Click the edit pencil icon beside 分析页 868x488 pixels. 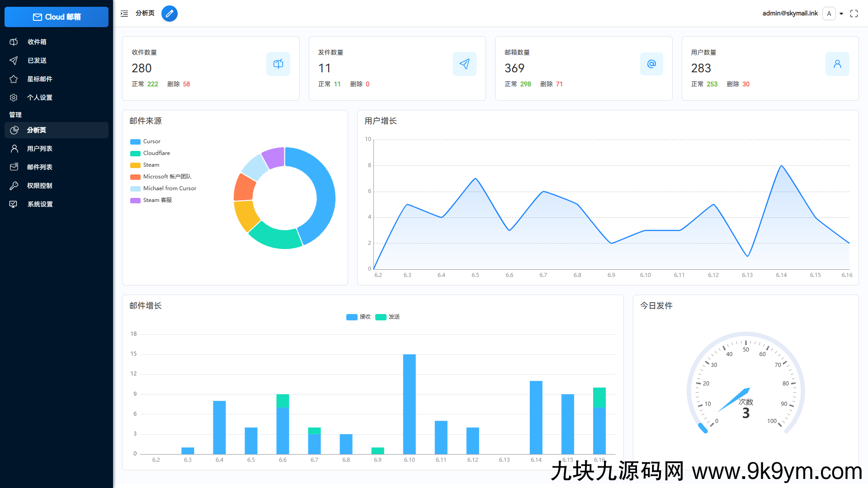(x=170, y=14)
